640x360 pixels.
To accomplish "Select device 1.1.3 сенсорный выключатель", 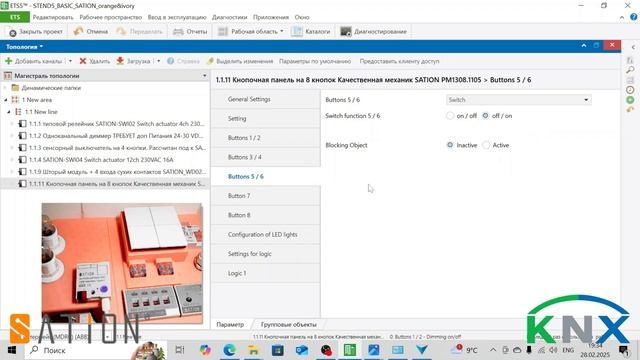I will pyautogui.click(x=117, y=148).
